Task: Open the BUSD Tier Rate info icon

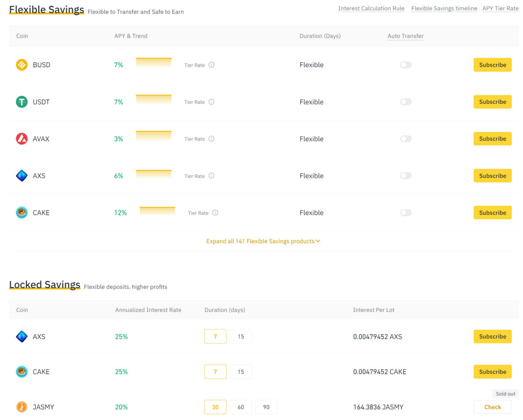Action: tap(211, 65)
